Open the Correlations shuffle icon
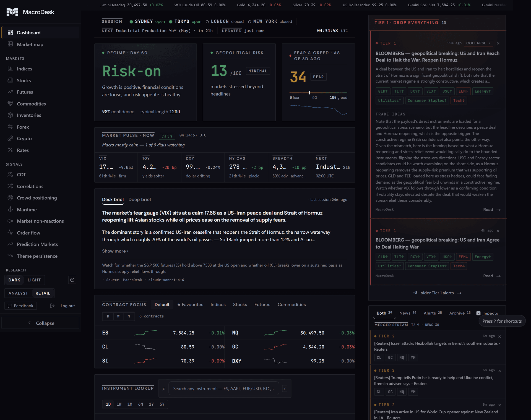The image size is (531, 420). pyautogui.click(x=10, y=186)
